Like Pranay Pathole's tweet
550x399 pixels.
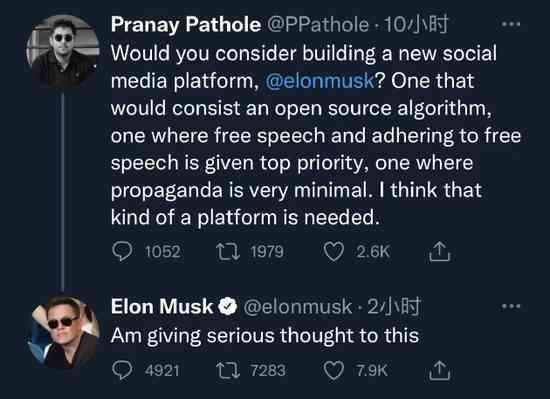[334, 252]
